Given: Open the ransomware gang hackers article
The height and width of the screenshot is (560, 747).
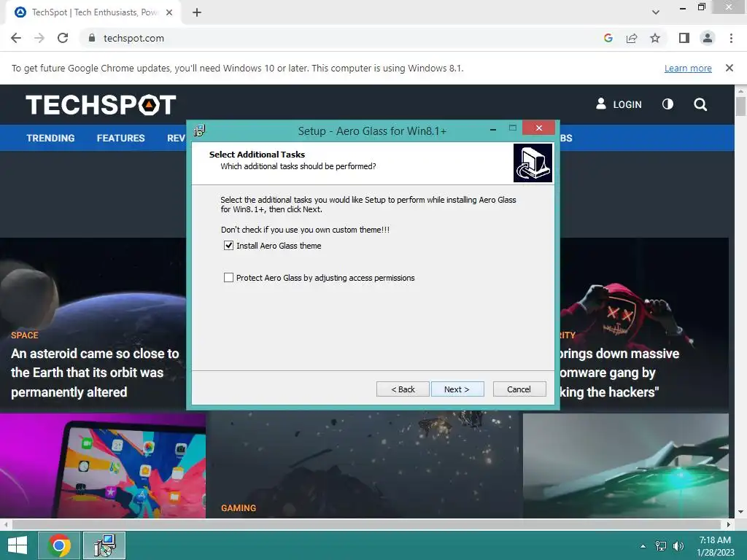Looking at the screenshot, I should tap(619, 373).
